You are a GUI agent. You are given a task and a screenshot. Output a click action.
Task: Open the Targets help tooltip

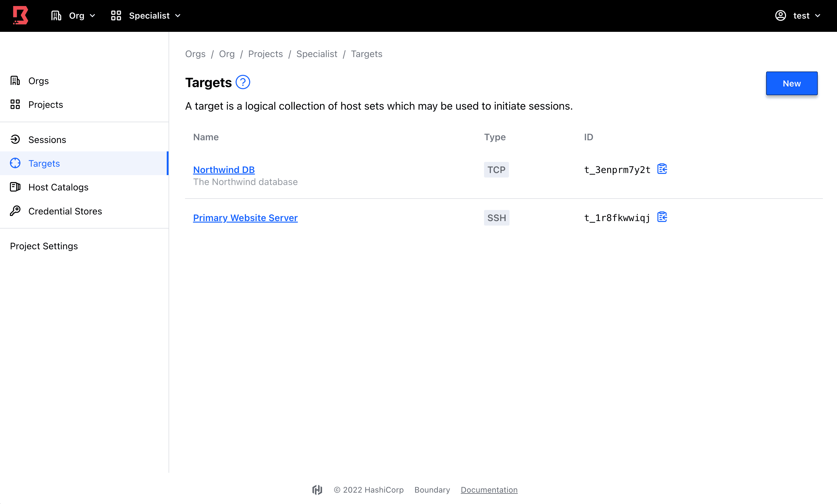click(243, 83)
